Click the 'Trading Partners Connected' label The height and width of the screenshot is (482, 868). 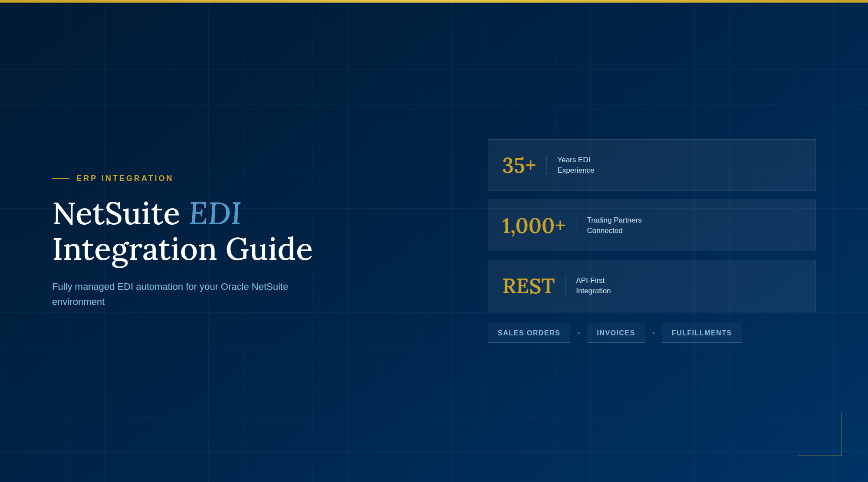[x=614, y=225]
